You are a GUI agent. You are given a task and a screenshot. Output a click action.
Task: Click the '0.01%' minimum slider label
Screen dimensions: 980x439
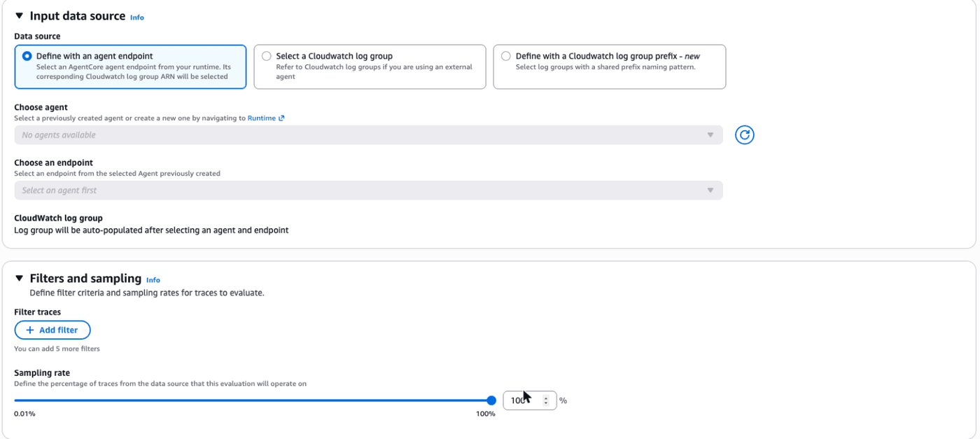click(24, 414)
